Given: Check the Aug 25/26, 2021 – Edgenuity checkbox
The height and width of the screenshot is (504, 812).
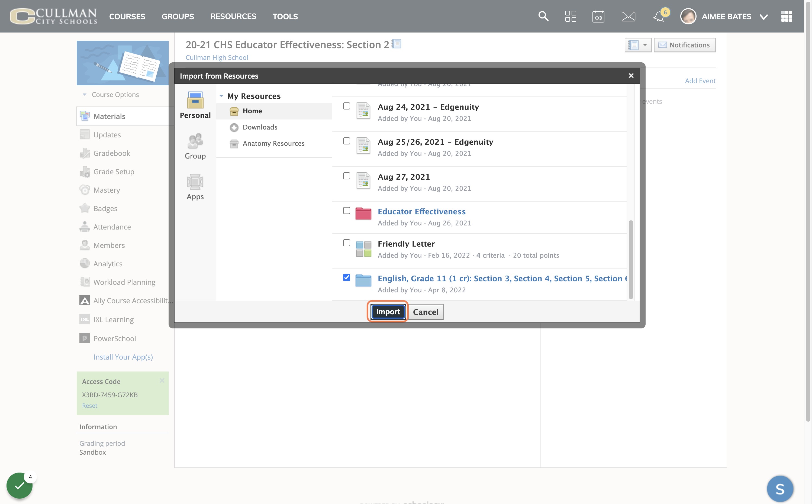Looking at the screenshot, I should coord(347,141).
